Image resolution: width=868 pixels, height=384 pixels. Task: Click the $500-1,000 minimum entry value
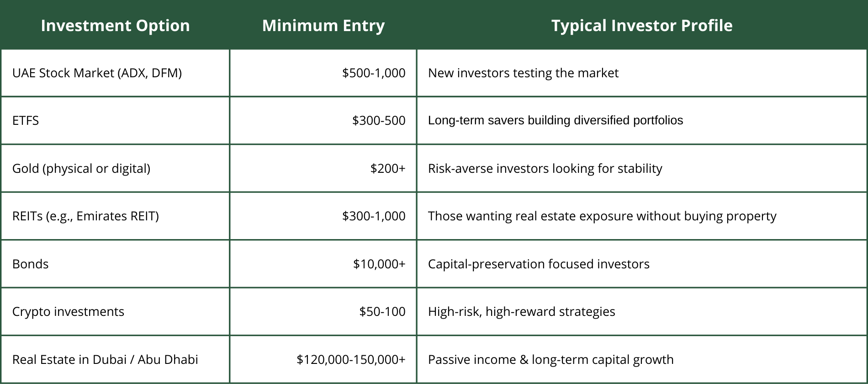click(374, 73)
